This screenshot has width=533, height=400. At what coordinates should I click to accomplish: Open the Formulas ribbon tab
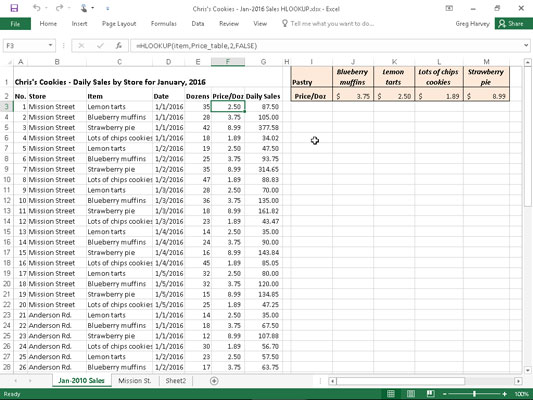coord(164,24)
